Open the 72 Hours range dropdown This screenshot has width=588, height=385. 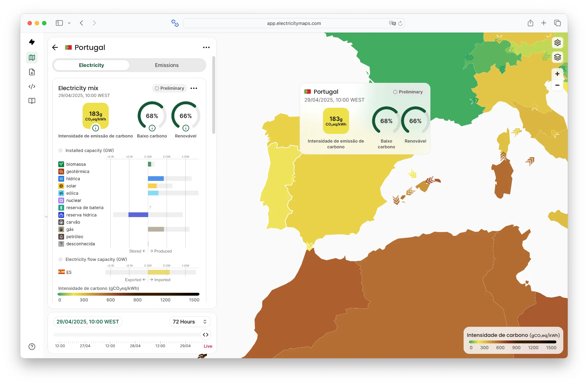[190, 322]
